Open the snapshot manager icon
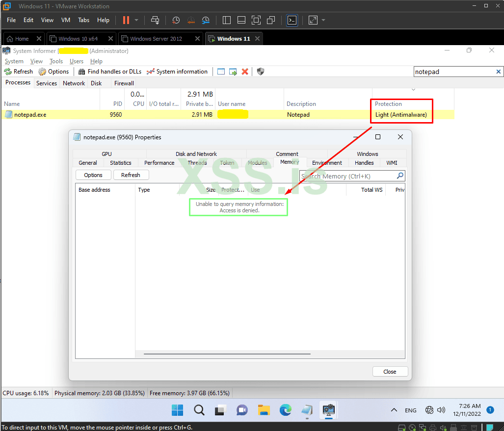 pyautogui.click(x=206, y=20)
